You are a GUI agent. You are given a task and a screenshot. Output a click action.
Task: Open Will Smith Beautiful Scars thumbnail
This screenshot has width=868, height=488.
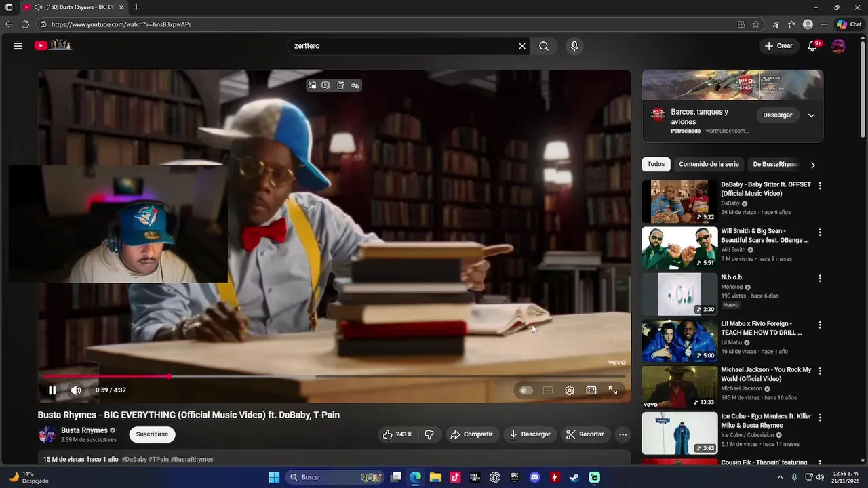pos(679,248)
